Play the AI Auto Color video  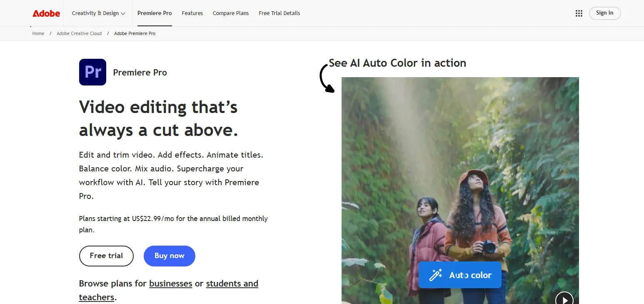(x=564, y=299)
